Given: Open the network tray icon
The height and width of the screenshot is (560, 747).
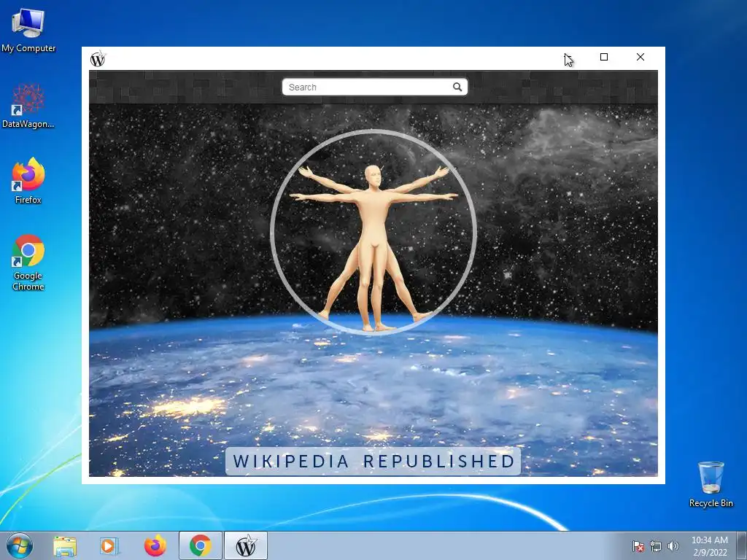Looking at the screenshot, I should tap(656, 546).
